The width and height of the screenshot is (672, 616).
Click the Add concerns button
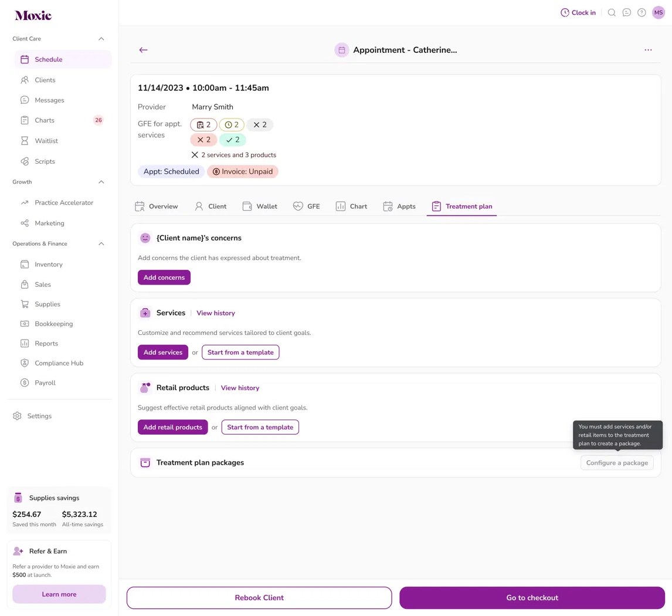(164, 277)
